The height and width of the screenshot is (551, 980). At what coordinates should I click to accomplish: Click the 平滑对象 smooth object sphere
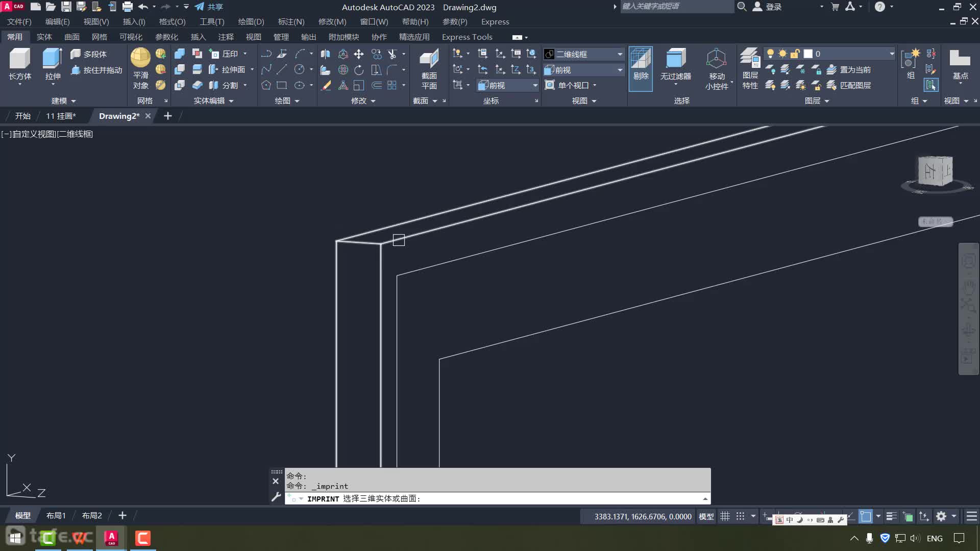(140, 68)
